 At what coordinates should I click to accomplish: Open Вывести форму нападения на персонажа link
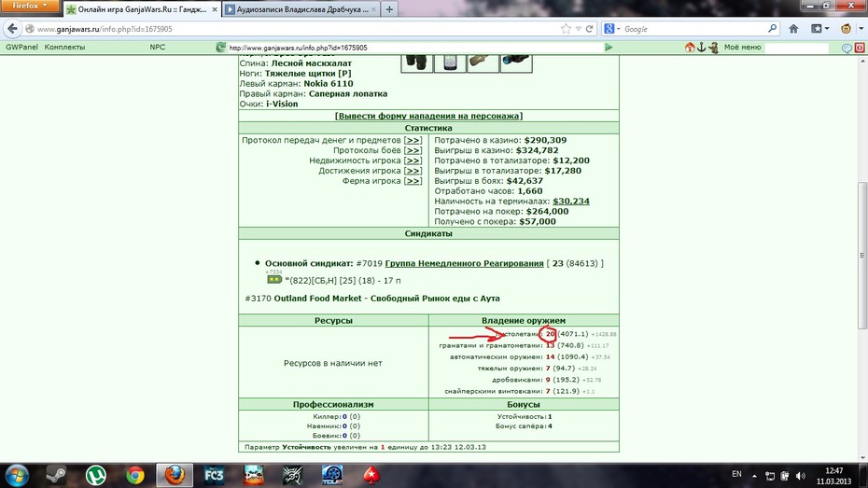(x=428, y=116)
